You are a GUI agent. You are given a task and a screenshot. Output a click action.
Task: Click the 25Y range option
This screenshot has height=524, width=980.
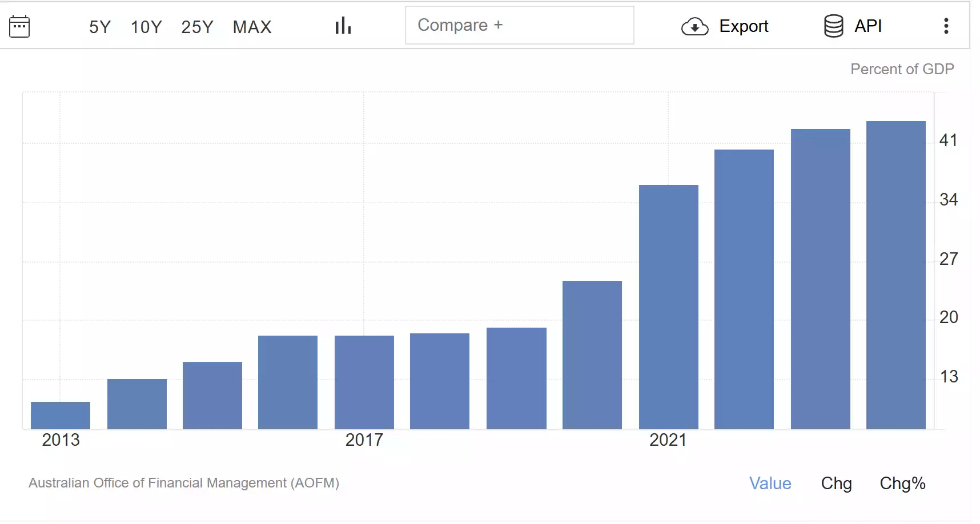pyautogui.click(x=197, y=26)
